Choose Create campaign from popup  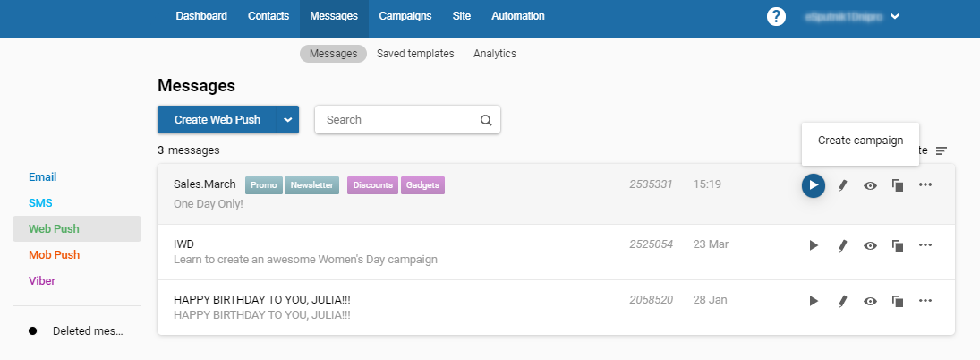click(x=861, y=141)
